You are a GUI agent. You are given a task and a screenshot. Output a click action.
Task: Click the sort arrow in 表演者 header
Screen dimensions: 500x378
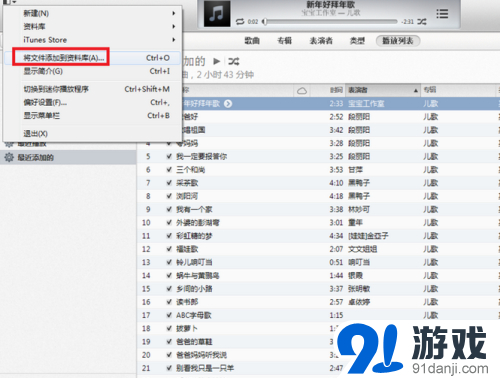416,90
